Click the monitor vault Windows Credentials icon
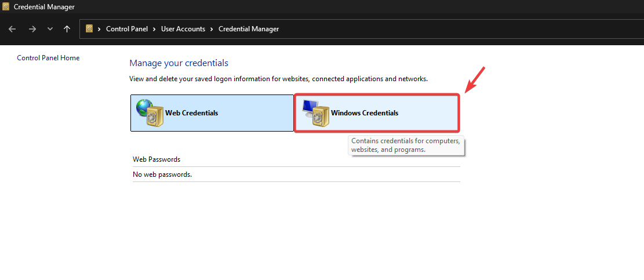 (316, 113)
